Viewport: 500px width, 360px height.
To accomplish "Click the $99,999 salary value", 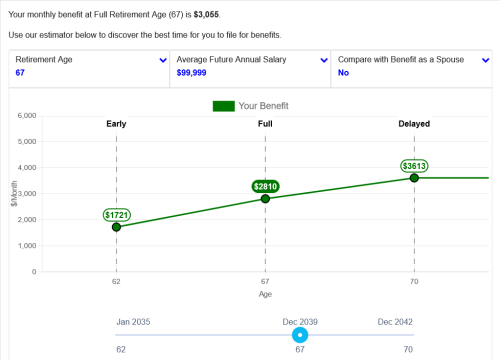I will click(191, 73).
